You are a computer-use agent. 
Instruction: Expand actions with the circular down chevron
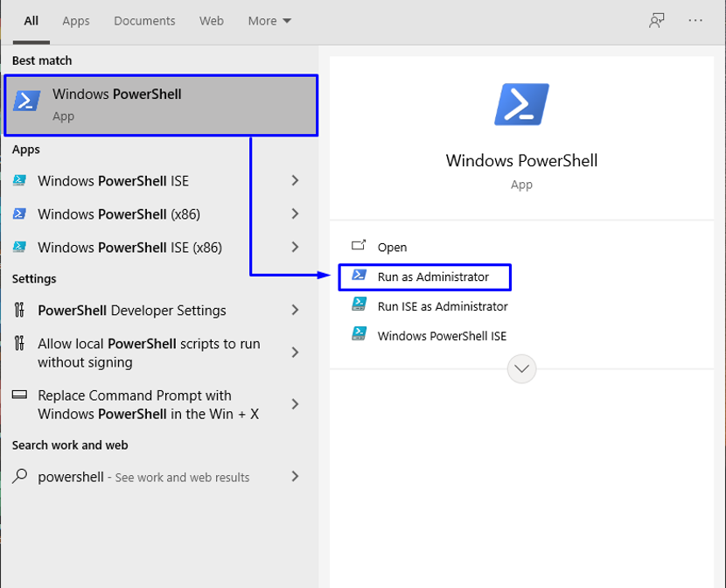(522, 369)
